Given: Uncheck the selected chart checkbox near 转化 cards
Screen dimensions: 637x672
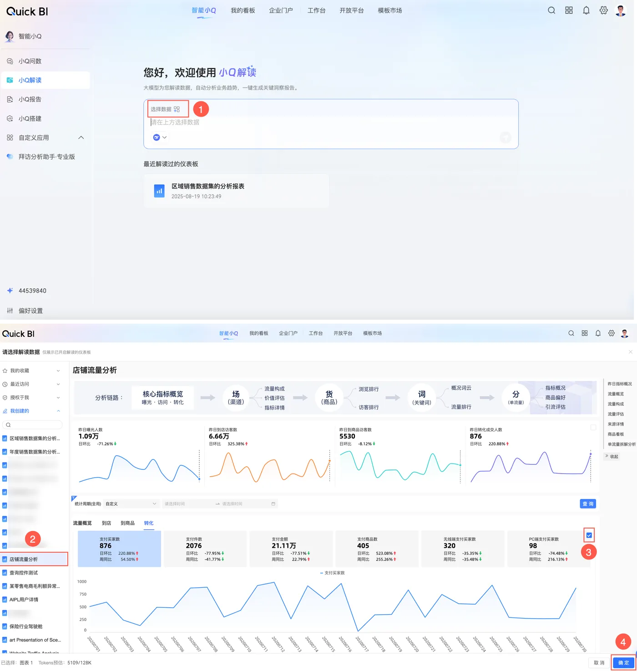Looking at the screenshot, I should click(589, 535).
